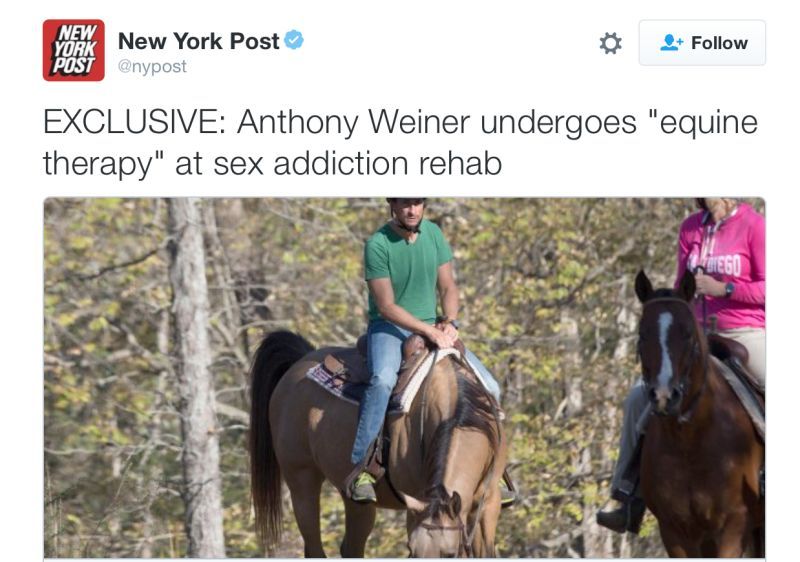
Task: Click the rider's green sneaker in stirrup
Action: (364, 487)
